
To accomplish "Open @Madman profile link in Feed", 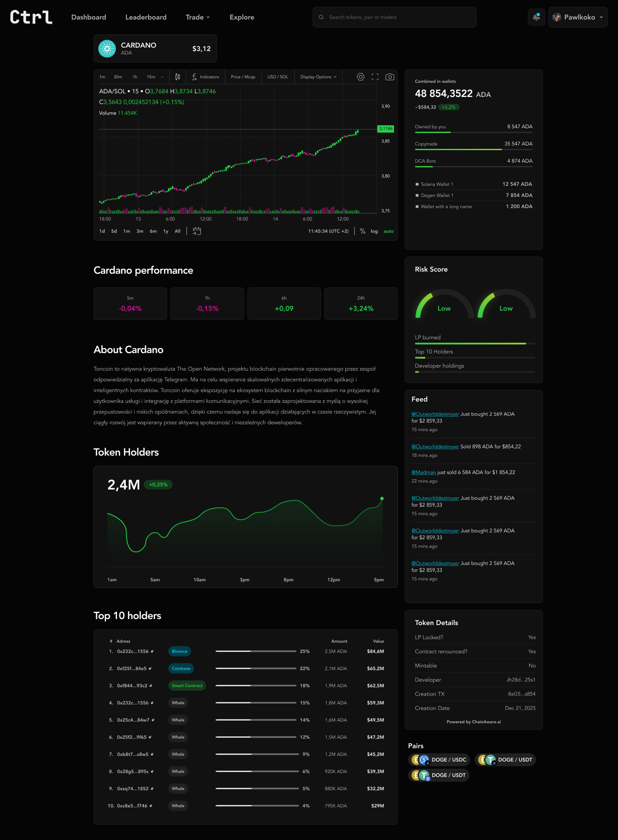I will 424,472.
